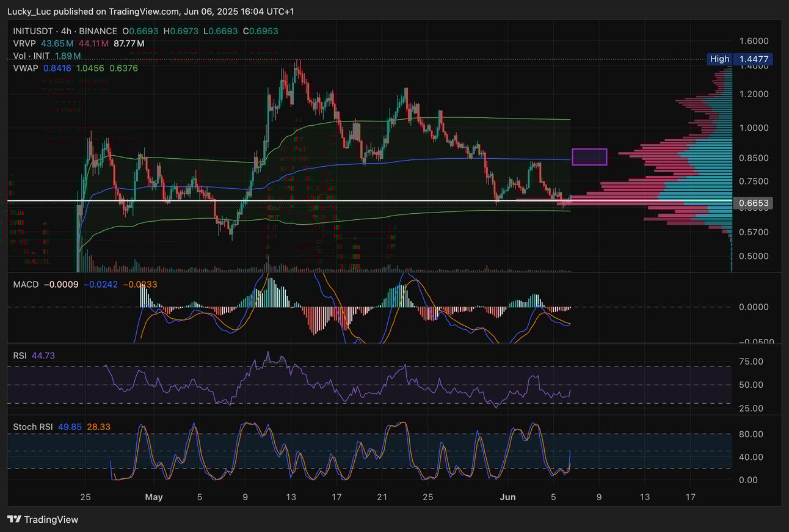Select the MACD indicator label
The width and height of the screenshot is (789, 532).
26,285
